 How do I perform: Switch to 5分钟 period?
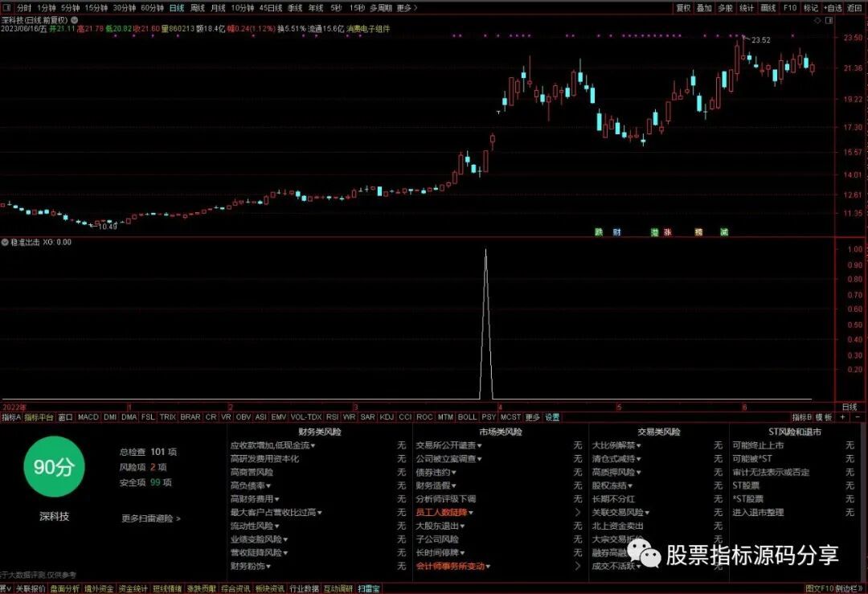(70, 8)
